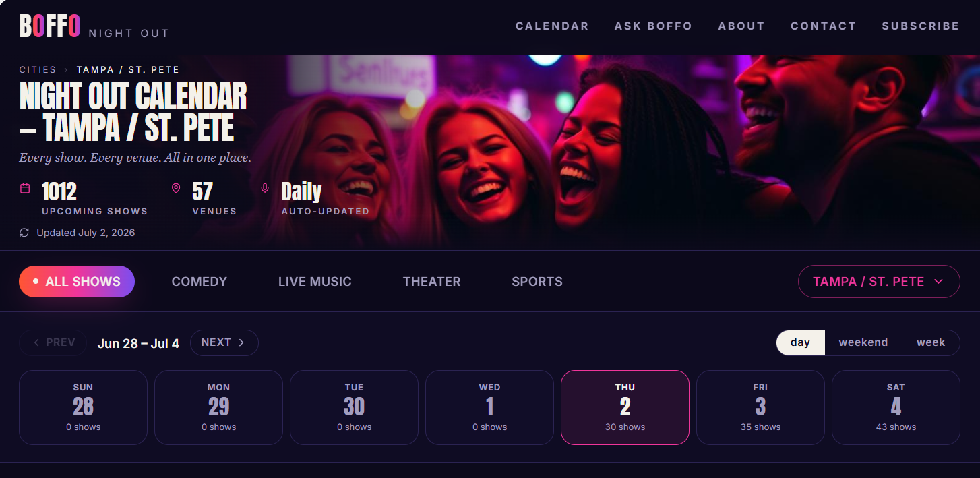This screenshot has height=478, width=980.
Task: Select the Sat 4 card with 43 shows
Action: coord(896,407)
